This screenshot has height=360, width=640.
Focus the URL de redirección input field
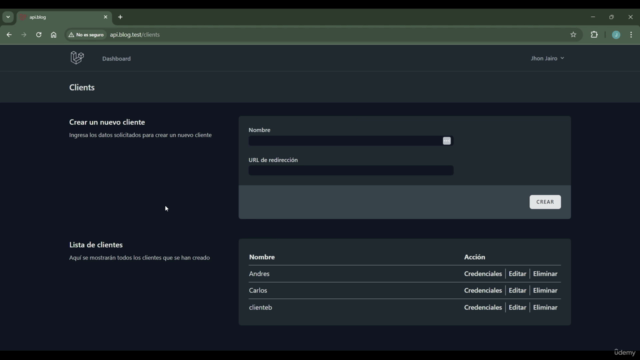tap(351, 171)
